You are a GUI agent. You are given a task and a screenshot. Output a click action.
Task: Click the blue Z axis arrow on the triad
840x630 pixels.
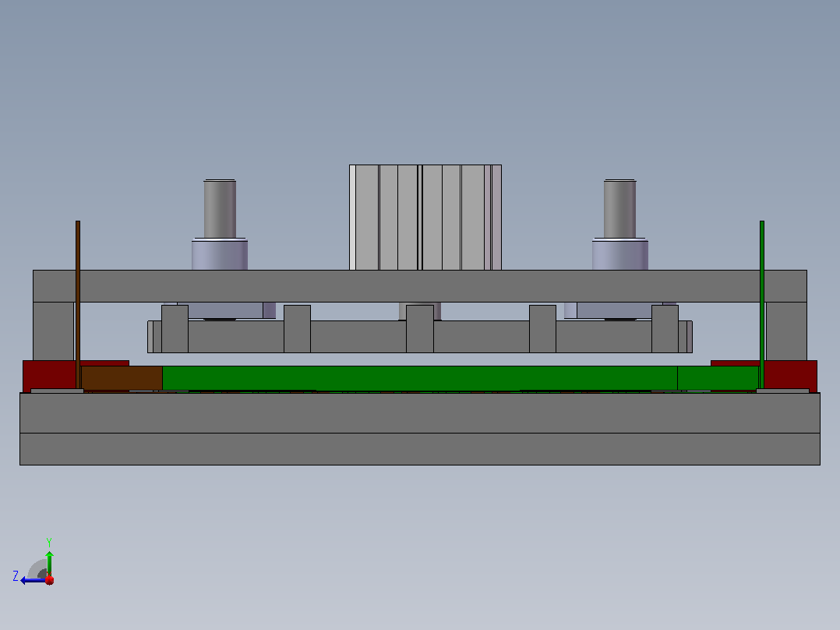point(32,580)
